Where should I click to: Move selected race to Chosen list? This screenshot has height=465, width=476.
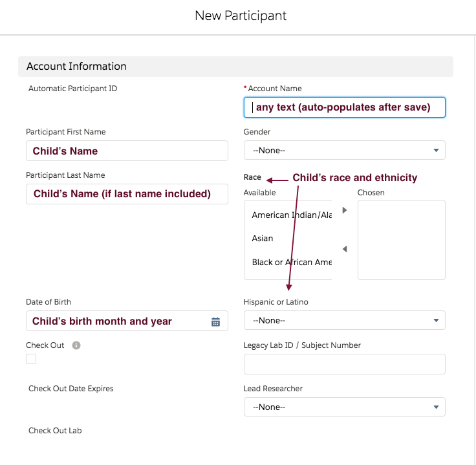[345, 210]
